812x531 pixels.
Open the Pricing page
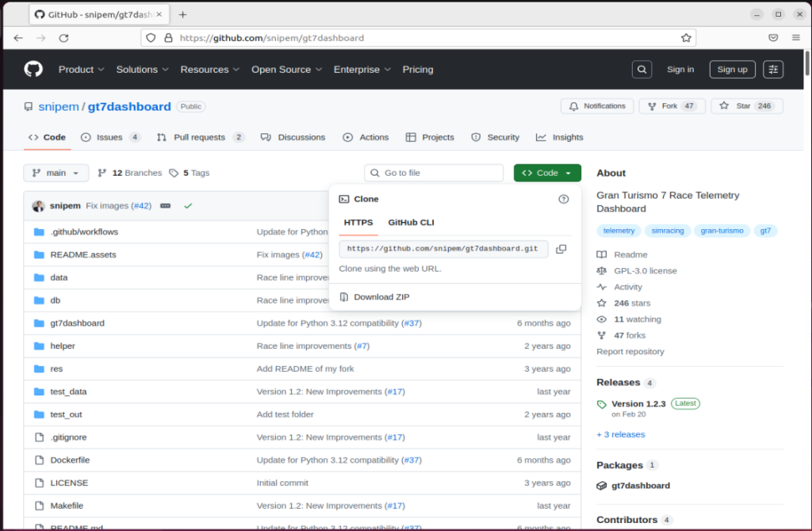pos(418,70)
